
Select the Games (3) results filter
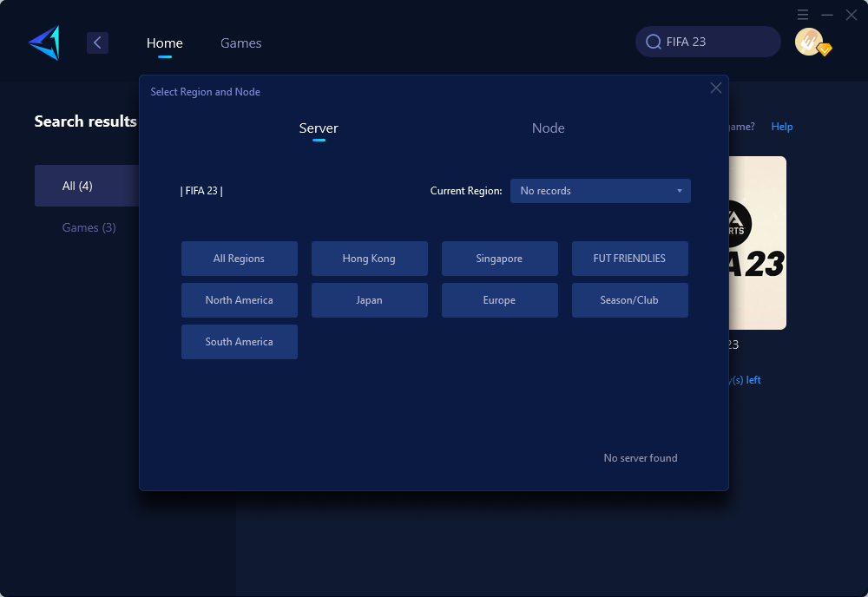tap(89, 227)
